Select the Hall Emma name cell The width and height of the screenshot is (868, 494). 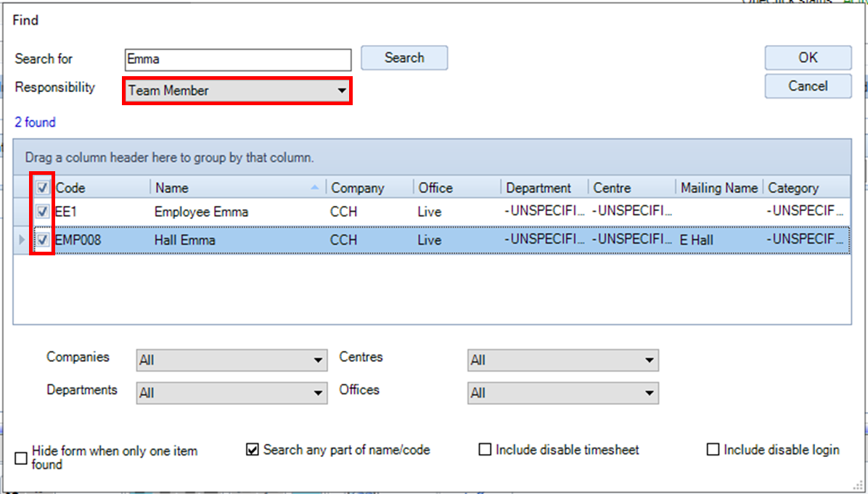tap(239, 240)
